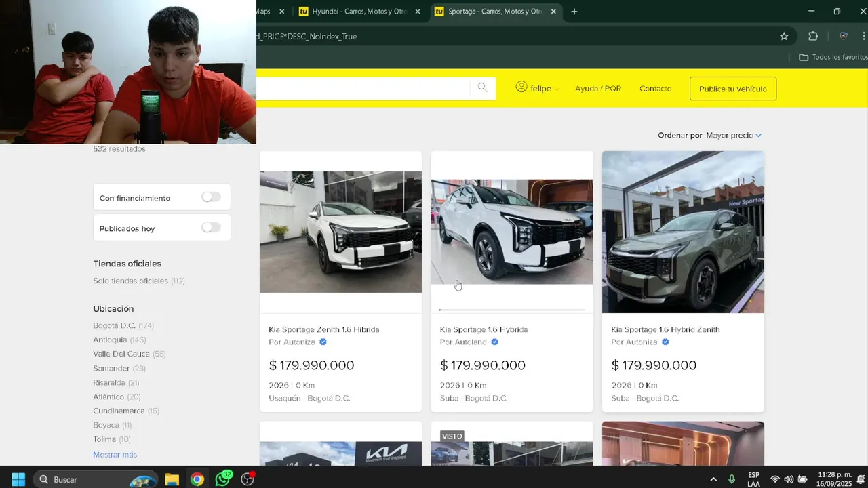This screenshot has width=868, height=488.
Task: Open the notifications bell in taskbar
Action: click(x=862, y=479)
